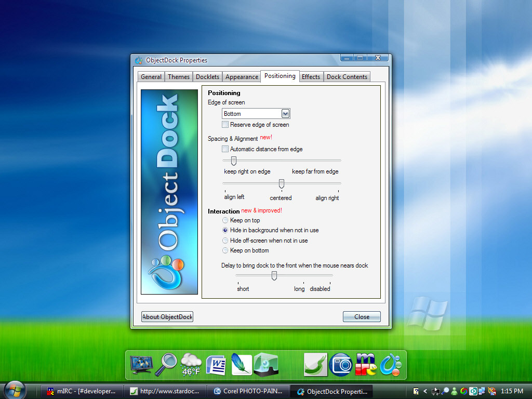Open the Themes tab
Image resolution: width=532 pixels, height=399 pixels.
(x=179, y=77)
